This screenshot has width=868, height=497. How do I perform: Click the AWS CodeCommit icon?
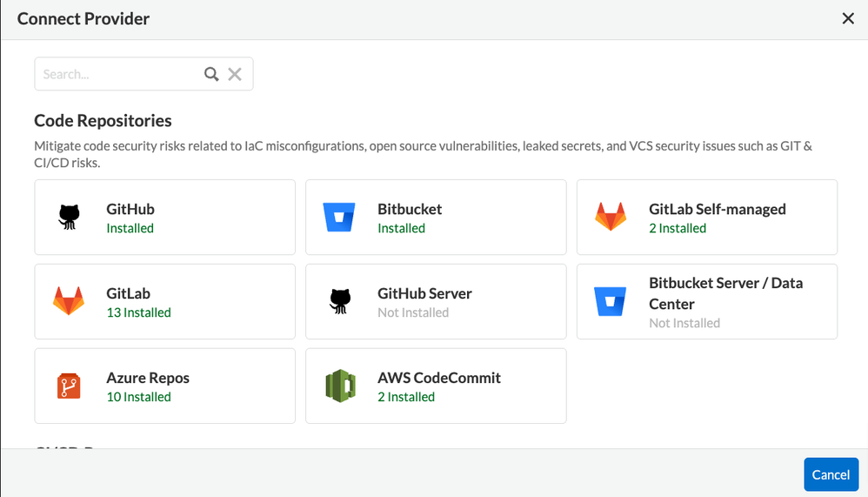pos(340,386)
